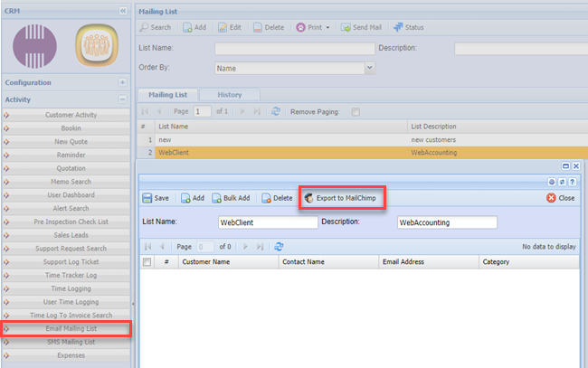Switch to the History tab
The height and width of the screenshot is (368, 588).
tap(229, 95)
